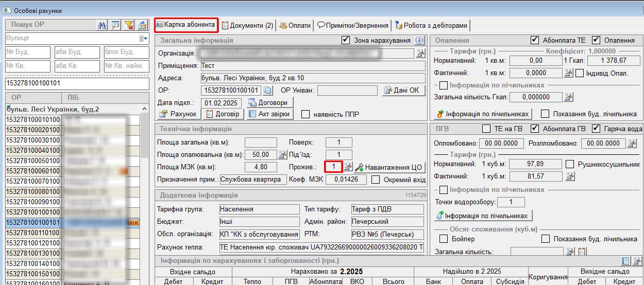Check the Рушникосушильник option
Screen dimensions: 644x285
coord(570,165)
